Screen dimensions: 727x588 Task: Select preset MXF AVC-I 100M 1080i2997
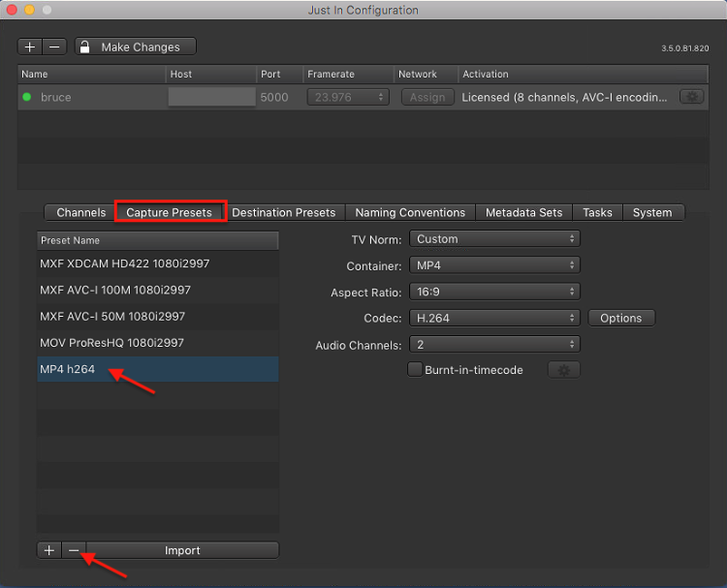pos(158,290)
